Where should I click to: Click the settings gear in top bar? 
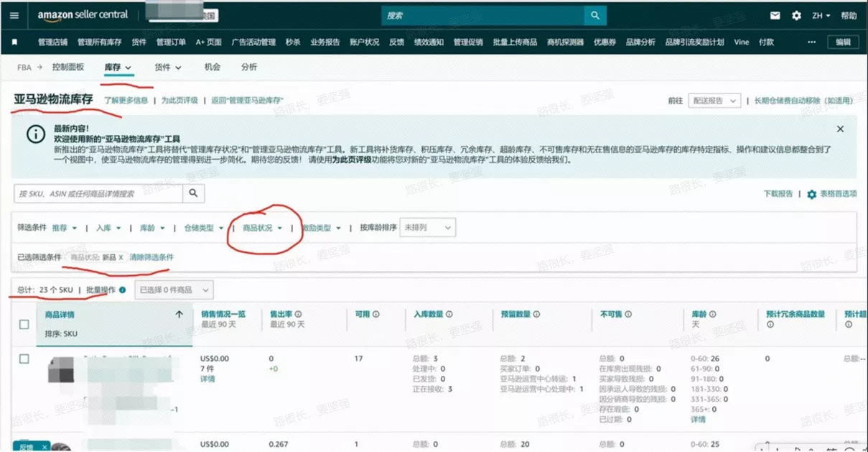tap(796, 14)
